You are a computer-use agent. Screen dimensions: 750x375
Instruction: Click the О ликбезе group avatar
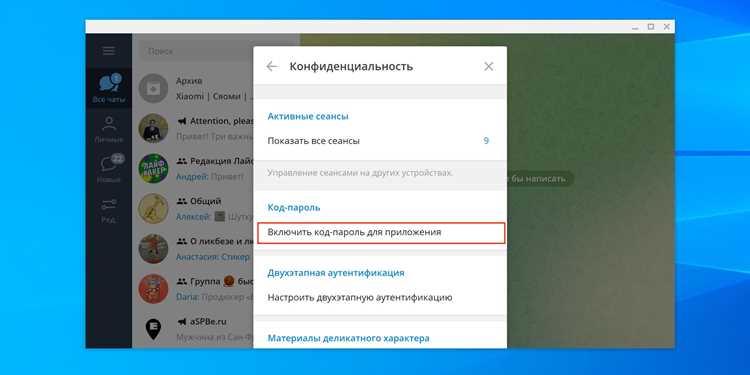154,249
